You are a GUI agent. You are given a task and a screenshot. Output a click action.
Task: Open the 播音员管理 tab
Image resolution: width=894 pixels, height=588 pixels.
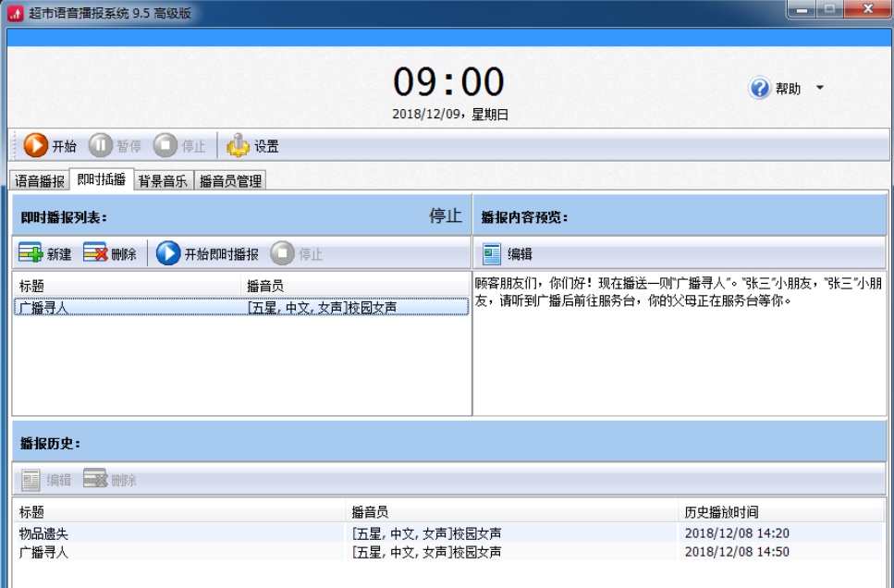pyautogui.click(x=230, y=181)
